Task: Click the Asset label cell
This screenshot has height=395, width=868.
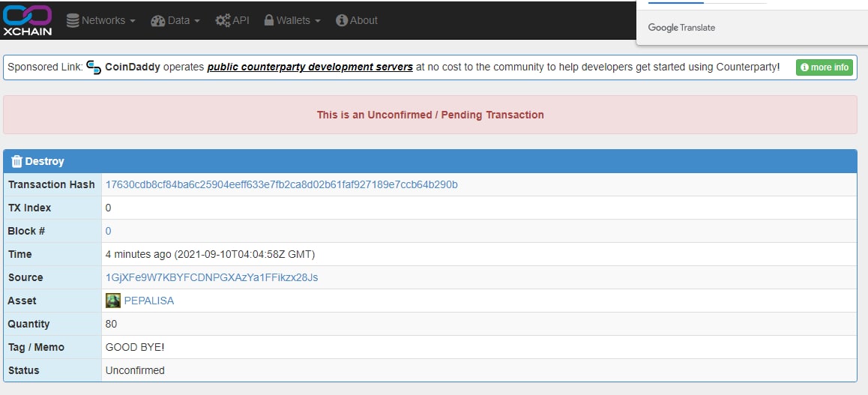Action: pyautogui.click(x=52, y=301)
